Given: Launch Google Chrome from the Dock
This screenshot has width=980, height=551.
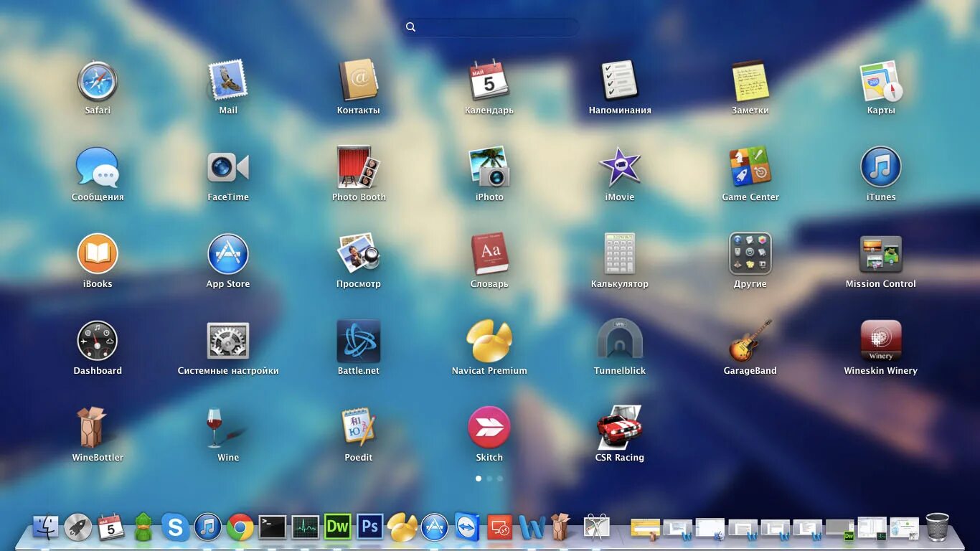Looking at the screenshot, I should [x=240, y=527].
